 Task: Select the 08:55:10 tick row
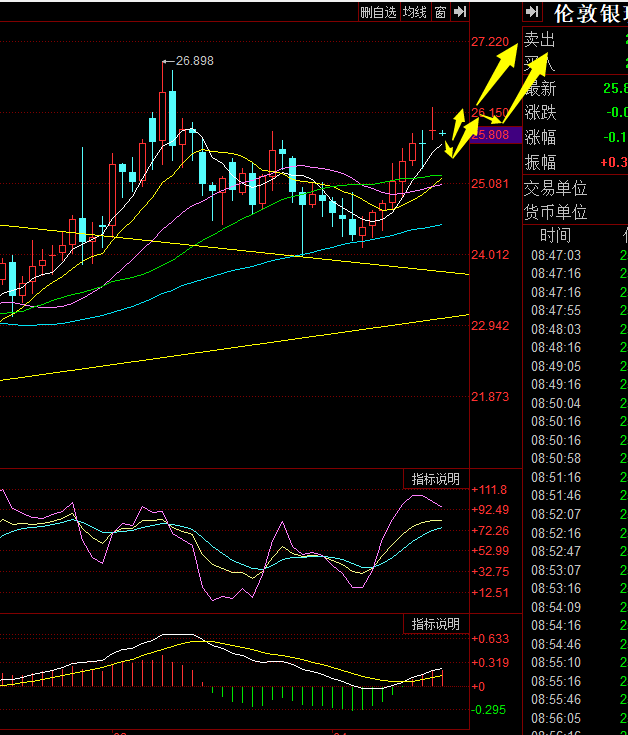(x=576, y=662)
